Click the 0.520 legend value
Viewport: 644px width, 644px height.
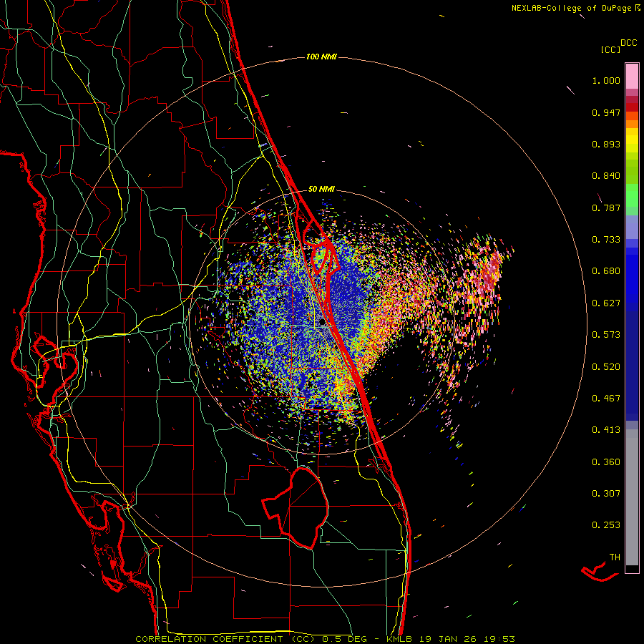tap(606, 367)
